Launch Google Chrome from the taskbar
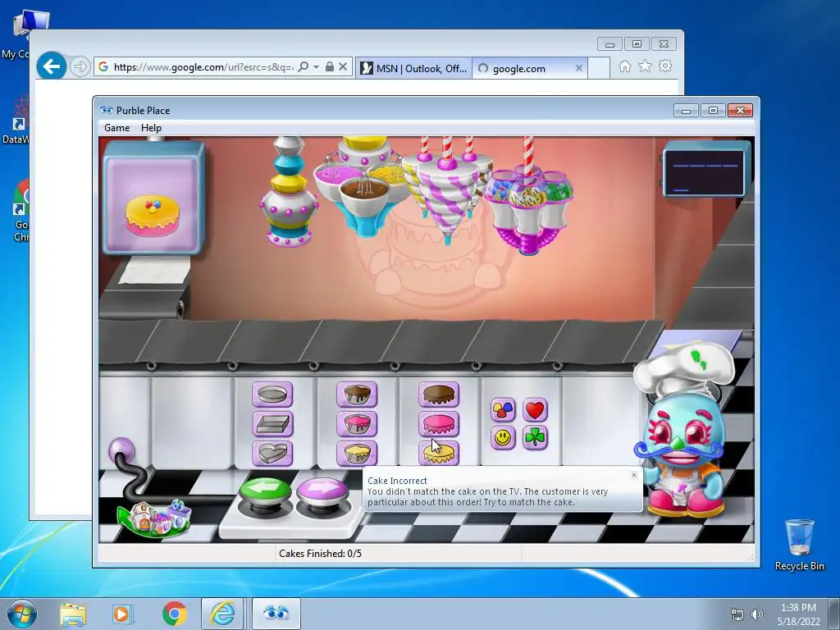 coord(174,614)
